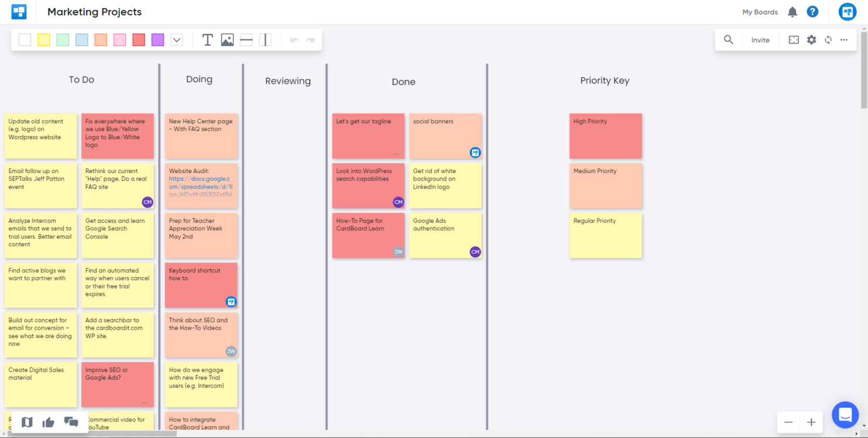The image size is (868, 438).
Task: Pick the horizontal line divider tool
Action: pyautogui.click(x=246, y=39)
